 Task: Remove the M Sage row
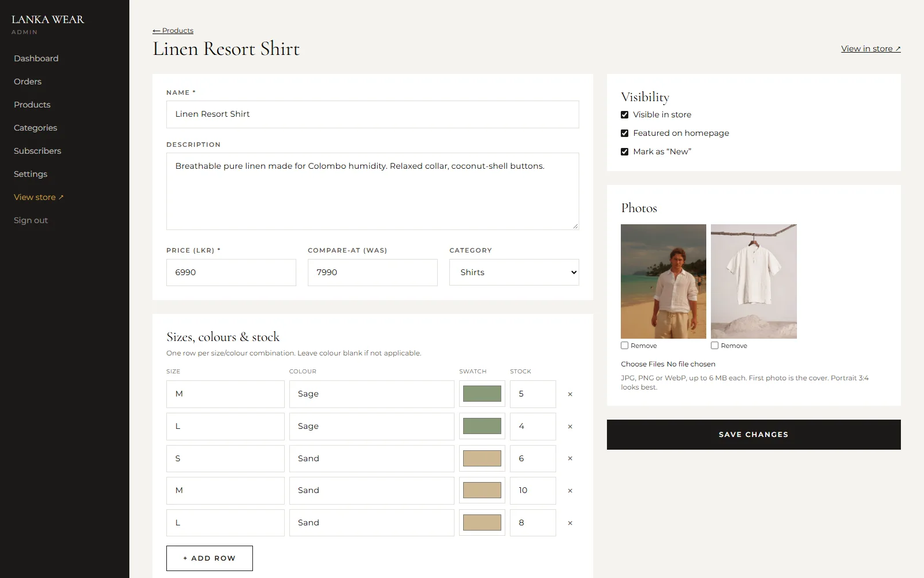click(570, 394)
